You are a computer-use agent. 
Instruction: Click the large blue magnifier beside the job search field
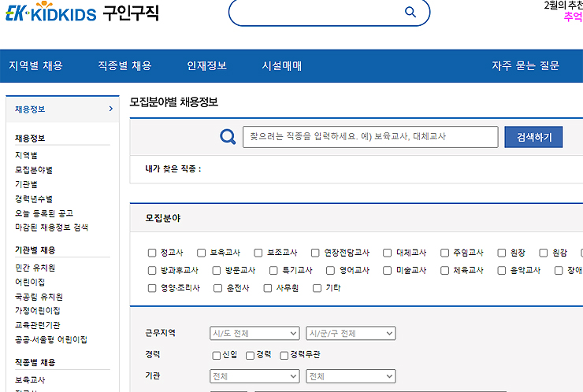(228, 137)
